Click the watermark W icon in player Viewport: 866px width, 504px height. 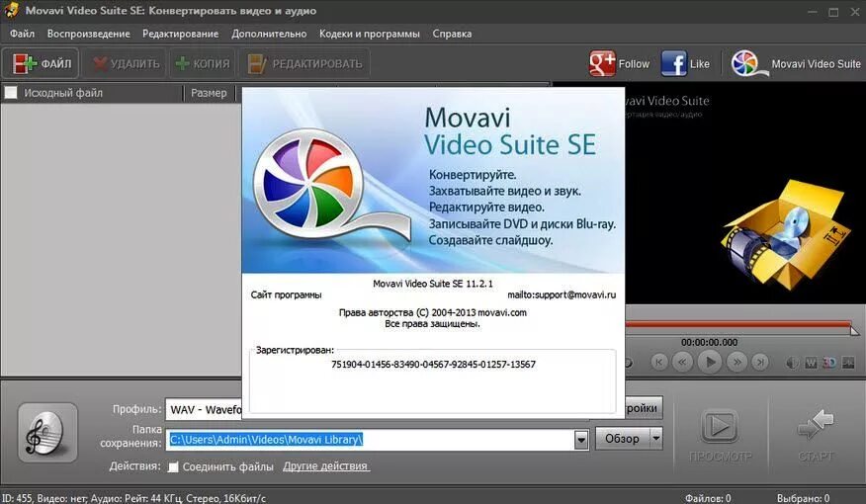(811, 363)
